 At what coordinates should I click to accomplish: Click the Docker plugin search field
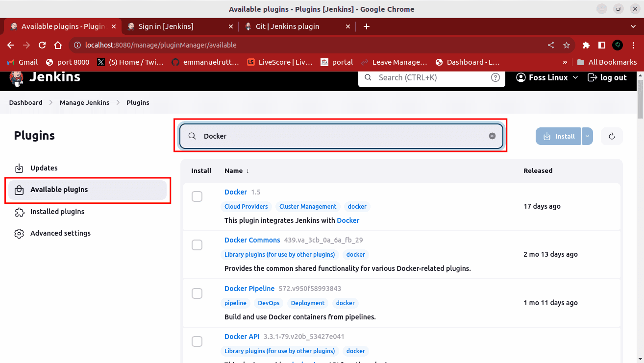click(x=343, y=136)
